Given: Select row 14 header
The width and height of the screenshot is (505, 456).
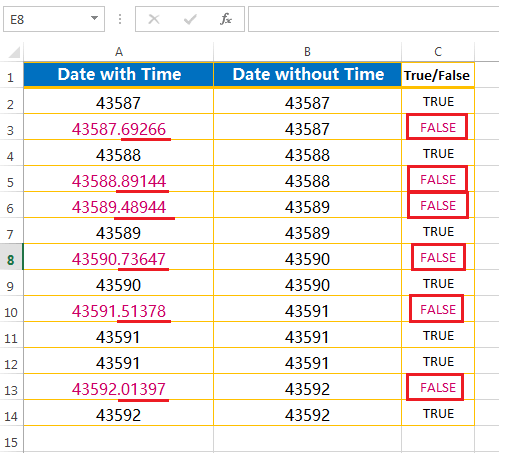Looking at the screenshot, I should point(11,413).
